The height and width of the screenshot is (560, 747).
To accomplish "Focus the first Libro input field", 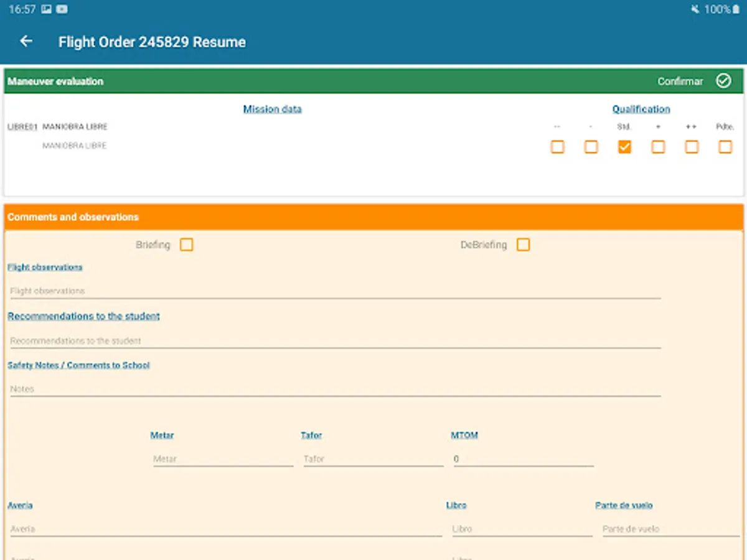I will pos(522,529).
